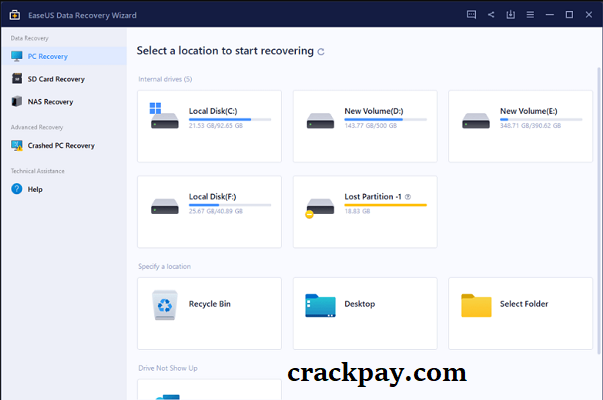The height and width of the screenshot is (400, 603).
Task: Click the share icon in title bar
Action: (x=491, y=15)
